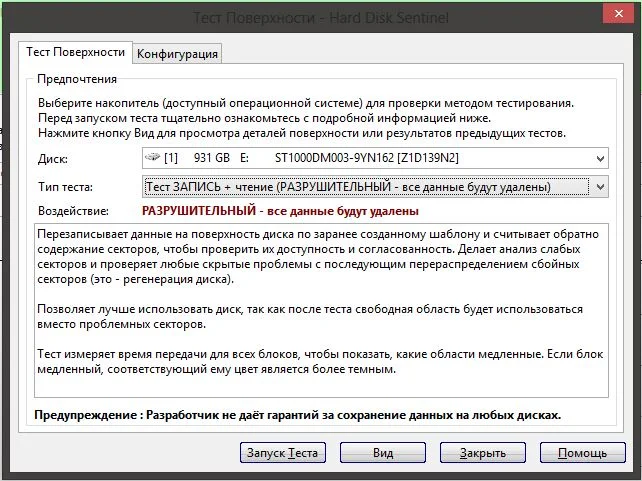
Task: Click the paragraph starting with Тест измеряет
Action: tap(320, 361)
